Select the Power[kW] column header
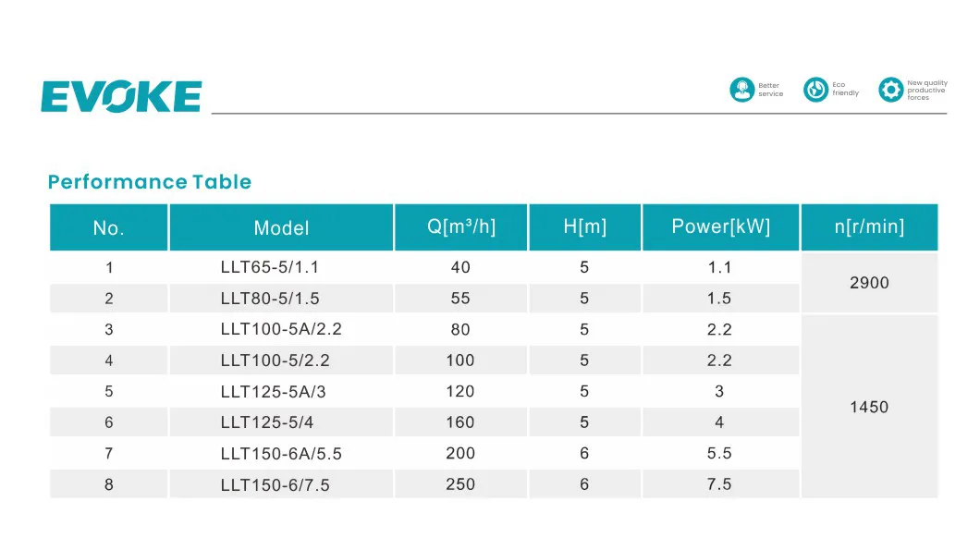The height and width of the screenshot is (538, 980). click(720, 226)
